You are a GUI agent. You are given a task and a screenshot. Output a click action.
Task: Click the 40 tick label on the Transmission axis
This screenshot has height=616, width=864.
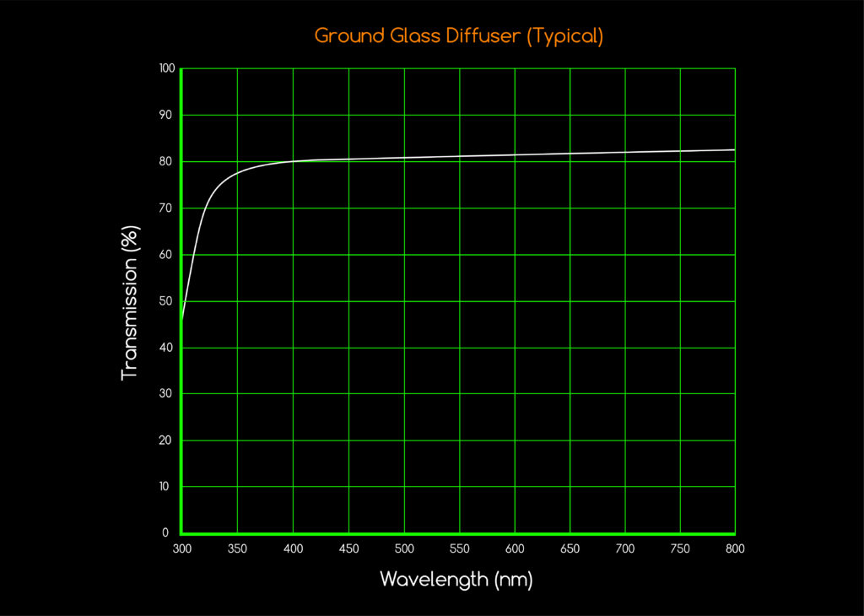pyautogui.click(x=165, y=348)
